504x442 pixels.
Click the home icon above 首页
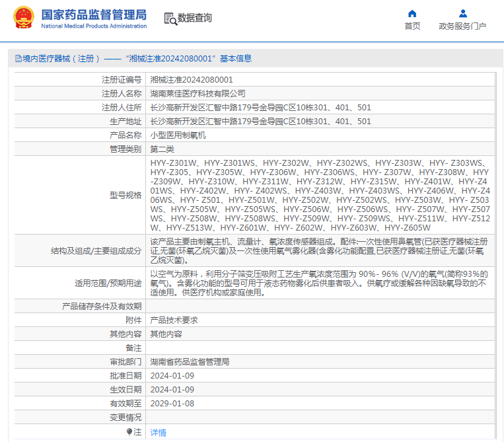pos(412,13)
